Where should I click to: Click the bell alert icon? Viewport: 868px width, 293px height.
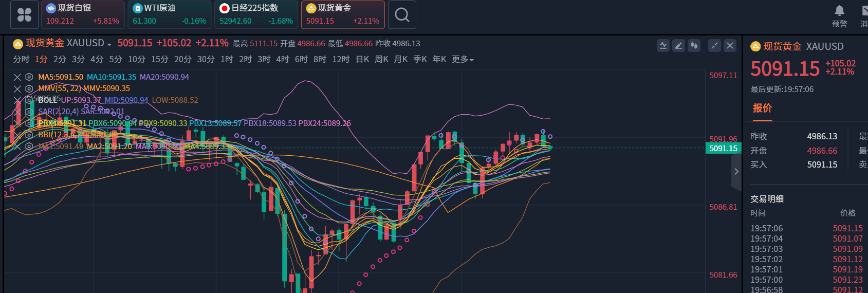coord(839,11)
